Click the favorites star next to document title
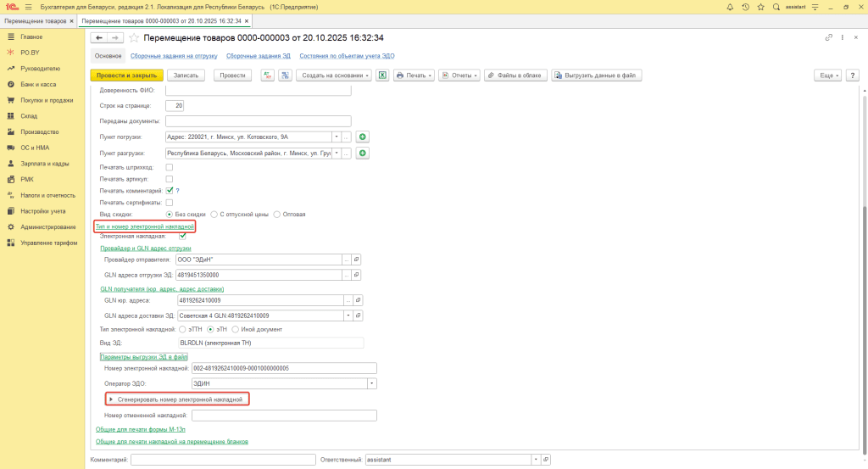Screen dimensions: 868x469 tap(134, 38)
